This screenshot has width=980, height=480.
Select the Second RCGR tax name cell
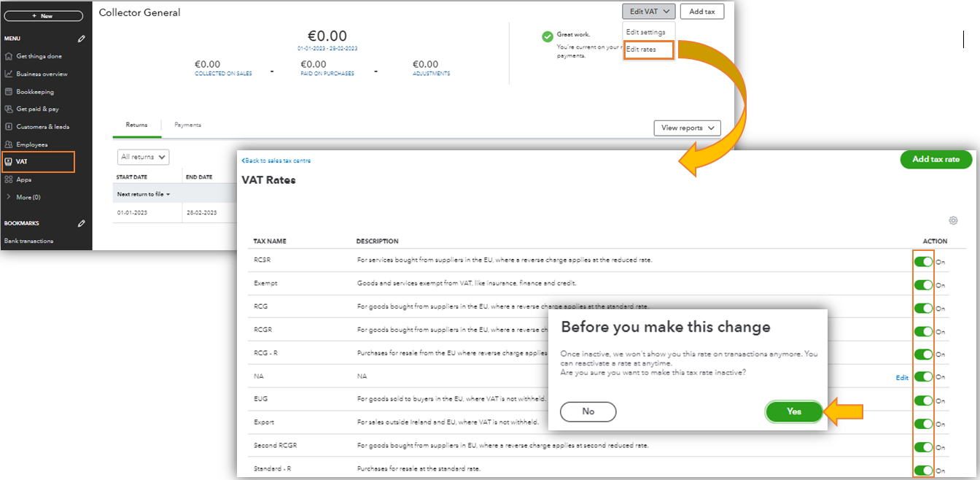(x=275, y=445)
